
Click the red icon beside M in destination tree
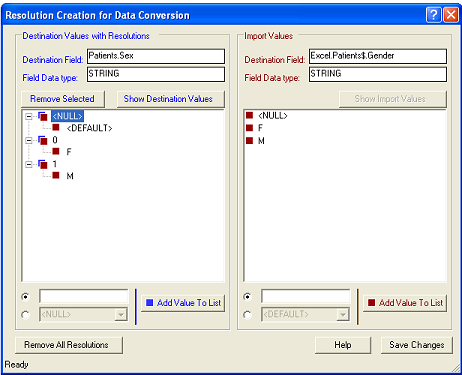pyautogui.click(x=56, y=175)
